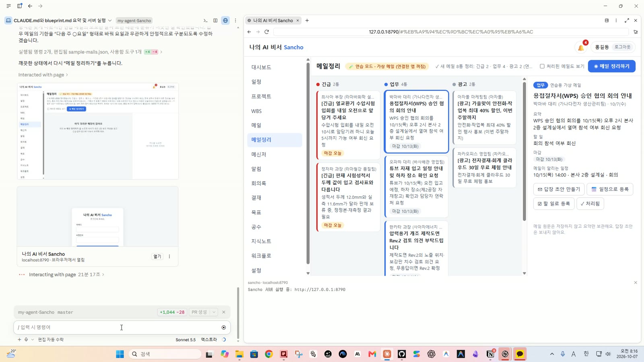The height and width of the screenshot is (362, 644).
Task: Open the Notion taskbar icon
Action: coord(490,354)
